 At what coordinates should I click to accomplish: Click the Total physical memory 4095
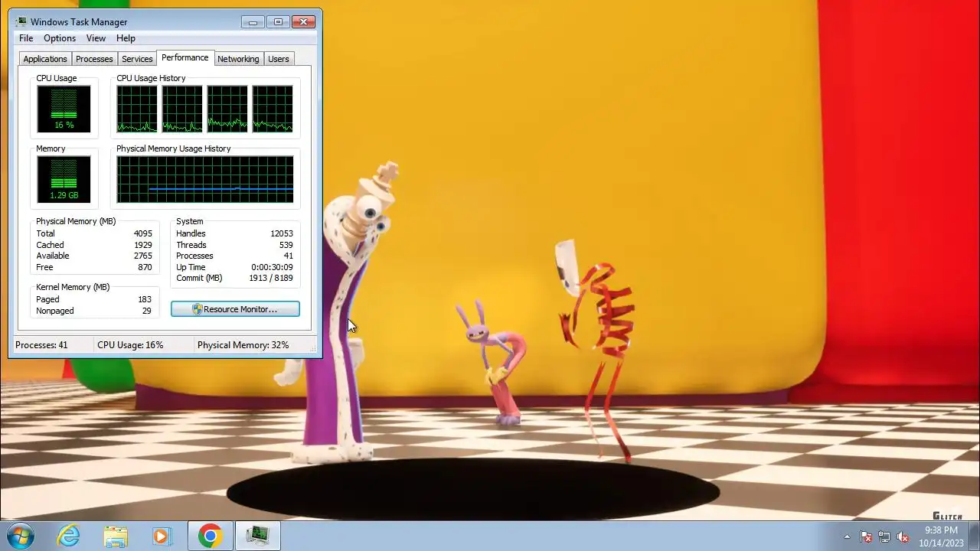click(x=142, y=233)
